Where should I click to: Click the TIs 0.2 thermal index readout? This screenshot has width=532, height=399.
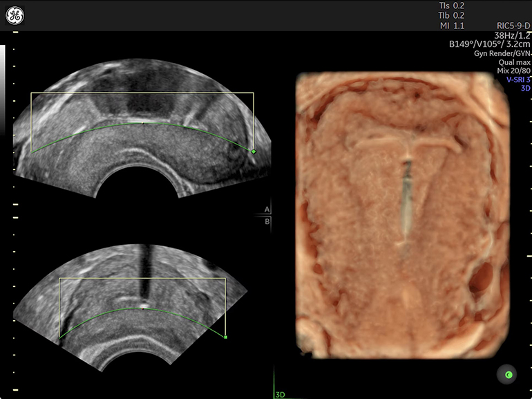coord(452,6)
